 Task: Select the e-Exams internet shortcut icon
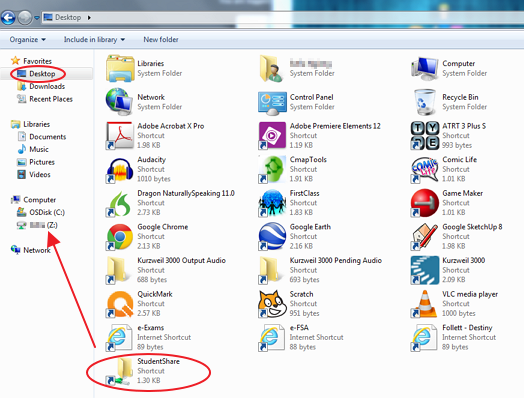click(119, 338)
